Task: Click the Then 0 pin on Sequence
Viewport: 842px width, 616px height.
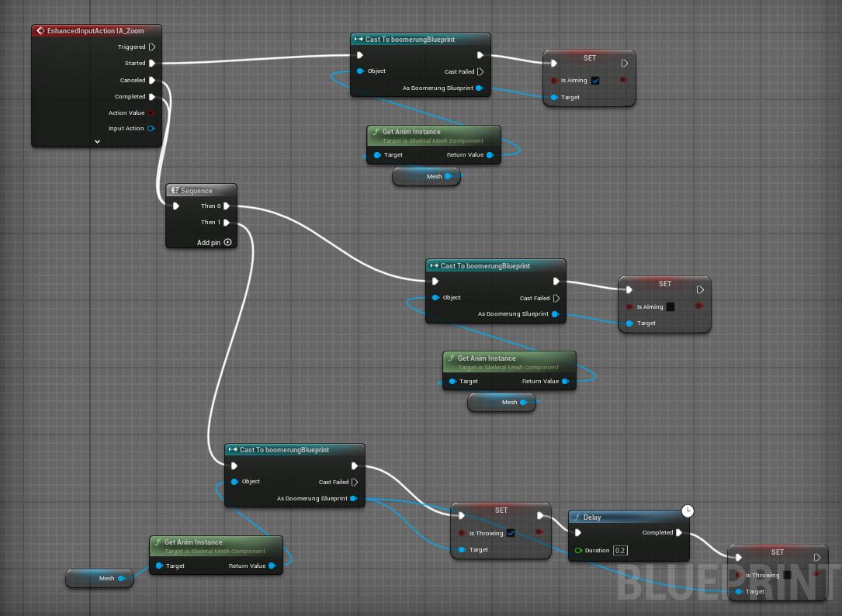Action: pos(227,206)
